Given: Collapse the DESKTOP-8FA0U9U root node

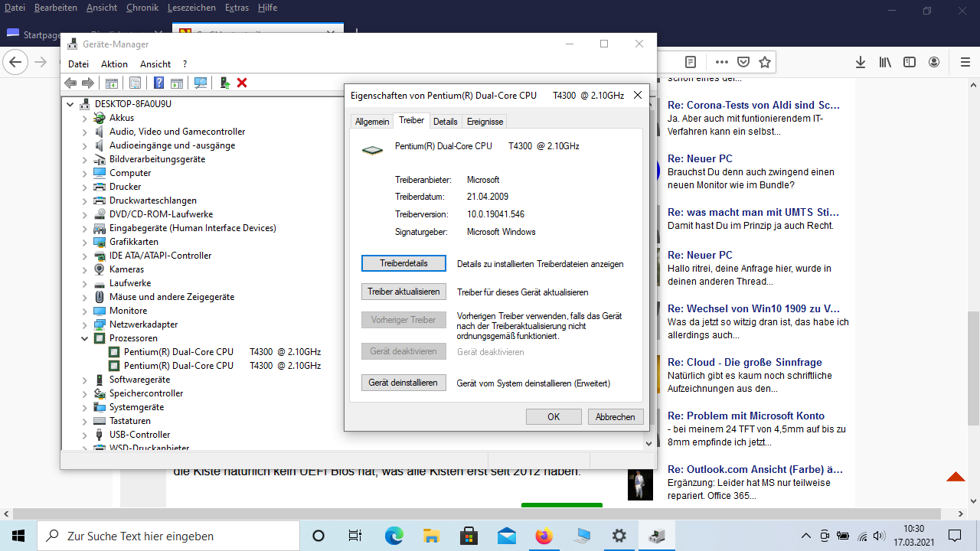Looking at the screenshot, I should coord(70,104).
